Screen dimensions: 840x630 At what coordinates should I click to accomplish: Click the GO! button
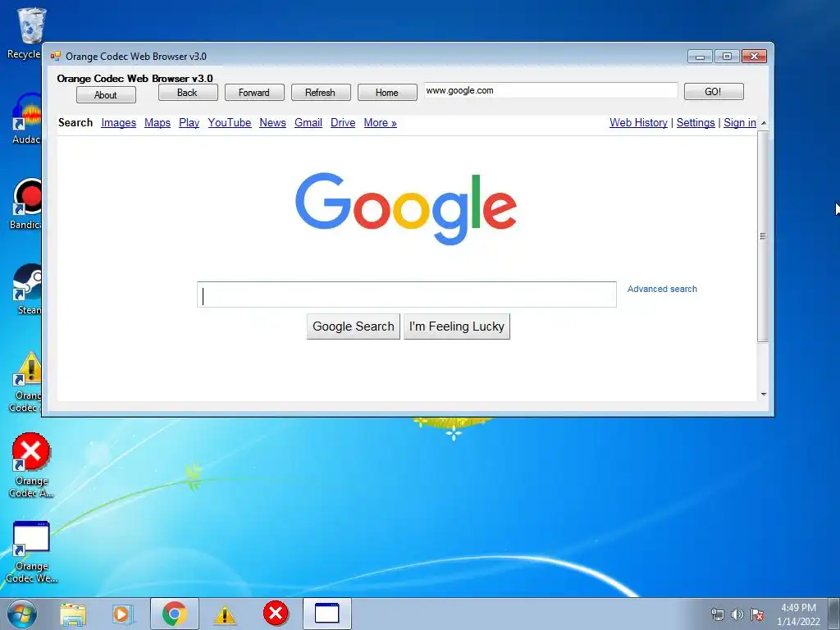point(714,92)
